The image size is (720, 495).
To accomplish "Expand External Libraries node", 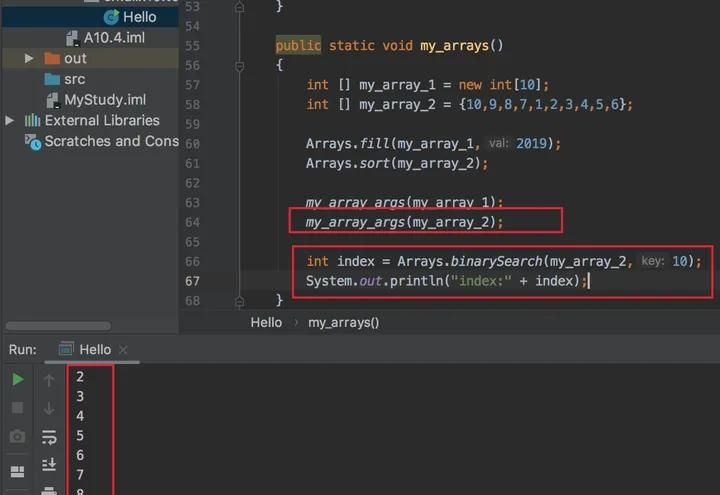I will [11, 121].
